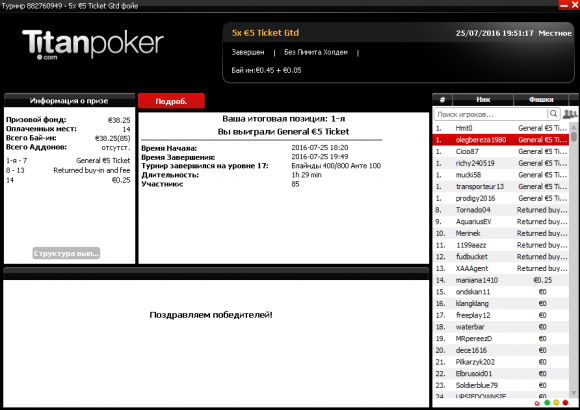Minimize the tournament lobby window

564,5
